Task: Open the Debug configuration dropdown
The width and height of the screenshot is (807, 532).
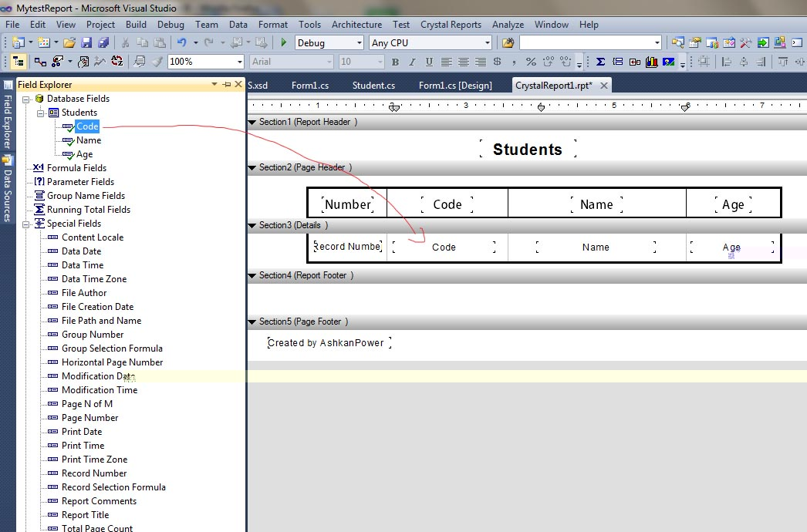Action: point(360,42)
